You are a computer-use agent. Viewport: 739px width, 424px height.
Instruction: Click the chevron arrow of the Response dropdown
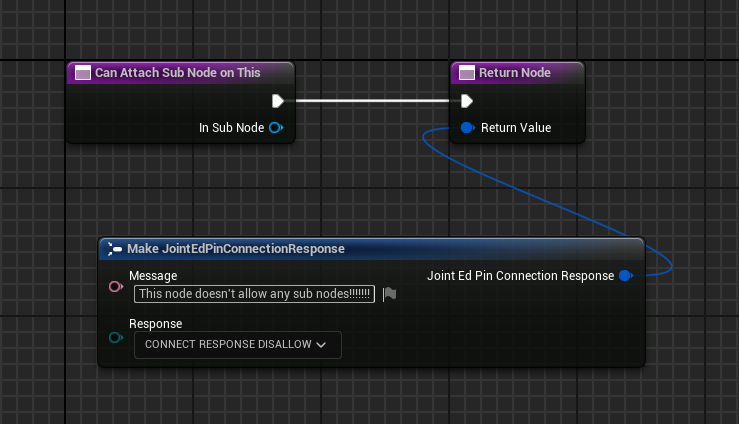point(321,345)
